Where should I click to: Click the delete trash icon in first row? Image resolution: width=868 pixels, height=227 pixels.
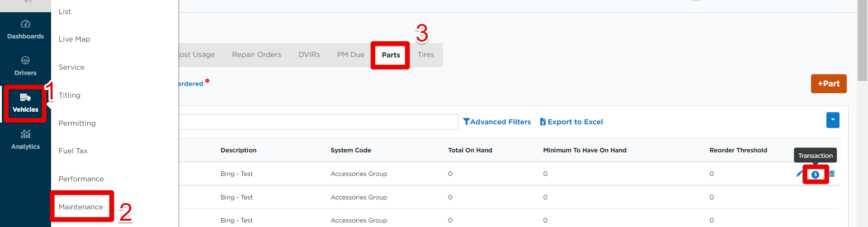click(832, 174)
